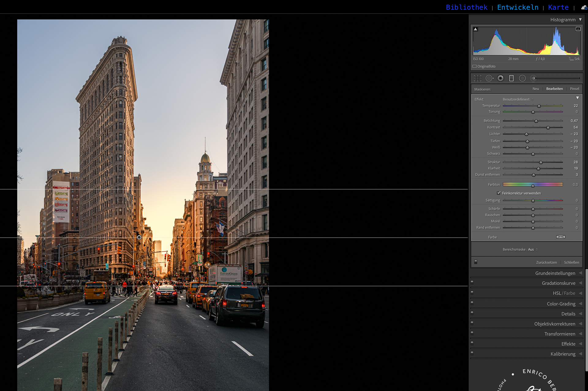Toggle the Effekte panel switch
This screenshot has width=588, height=391.
tap(472, 343)
